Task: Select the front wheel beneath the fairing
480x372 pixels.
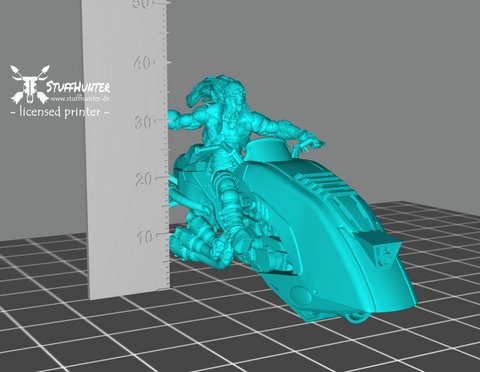Action: coord(357,317)
